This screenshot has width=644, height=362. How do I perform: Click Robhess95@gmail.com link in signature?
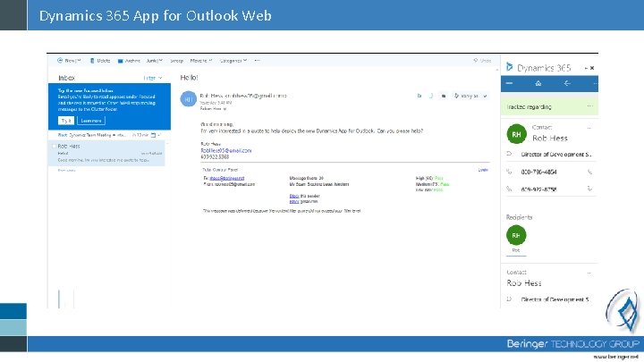click(x=226, y=151)
